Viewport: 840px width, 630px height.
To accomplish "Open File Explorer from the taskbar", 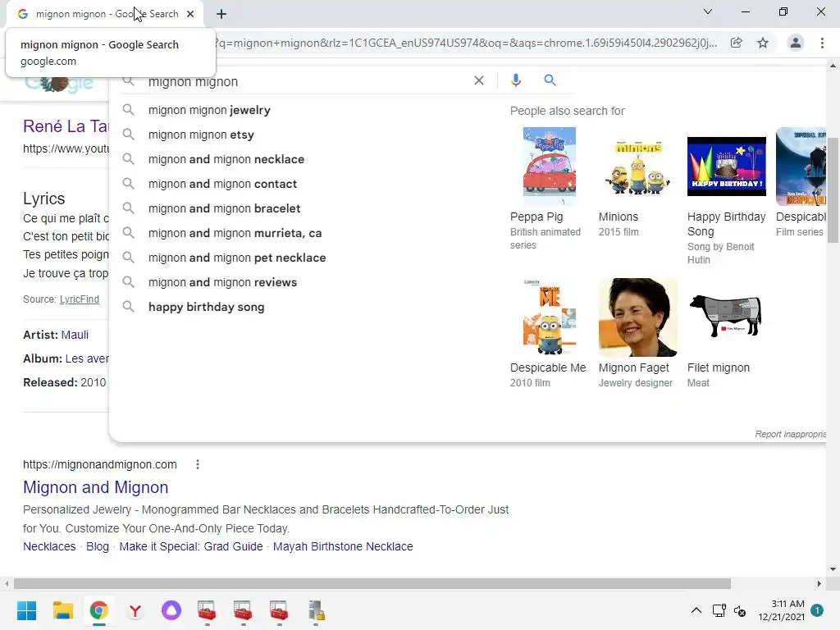I will 62,610.
